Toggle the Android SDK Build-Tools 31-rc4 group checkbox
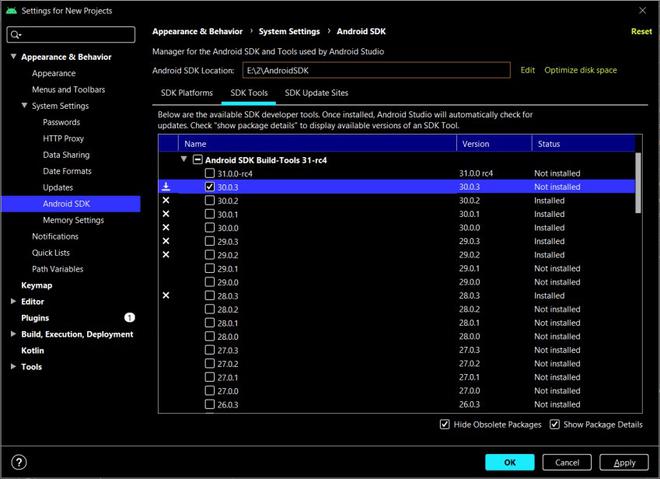The width and height of the screenshot is (660, 479). (x=197, y=160)
